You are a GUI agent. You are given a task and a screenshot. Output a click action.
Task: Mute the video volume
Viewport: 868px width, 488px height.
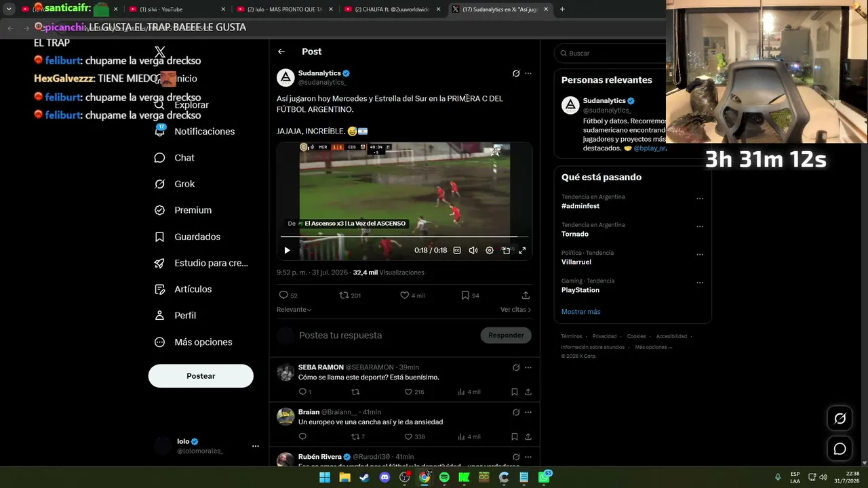pyautogui.click(x=473, y=250)
